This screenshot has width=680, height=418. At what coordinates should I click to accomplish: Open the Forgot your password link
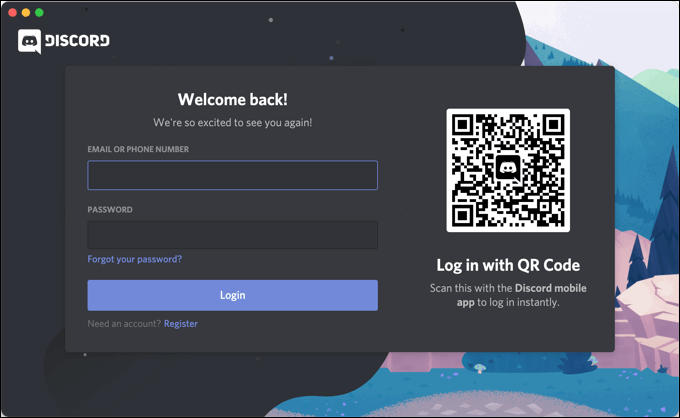pos(134,259)
